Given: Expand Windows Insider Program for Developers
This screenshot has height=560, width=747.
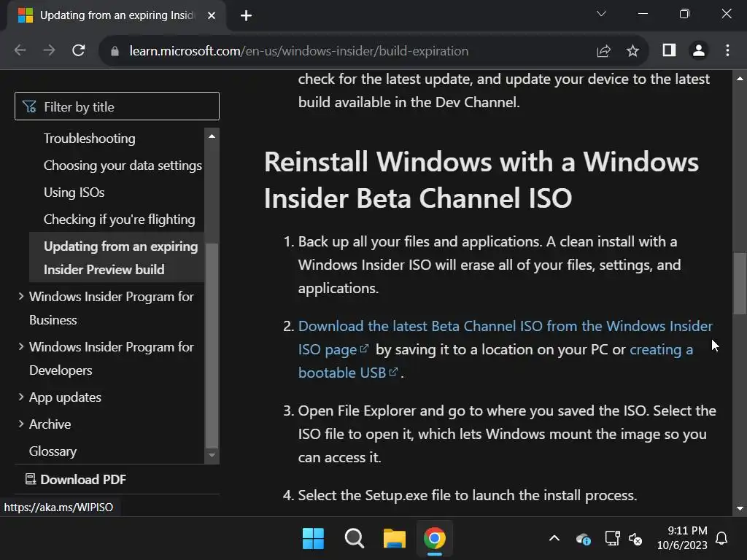Looking at the screenshot, I should (111, 359).
